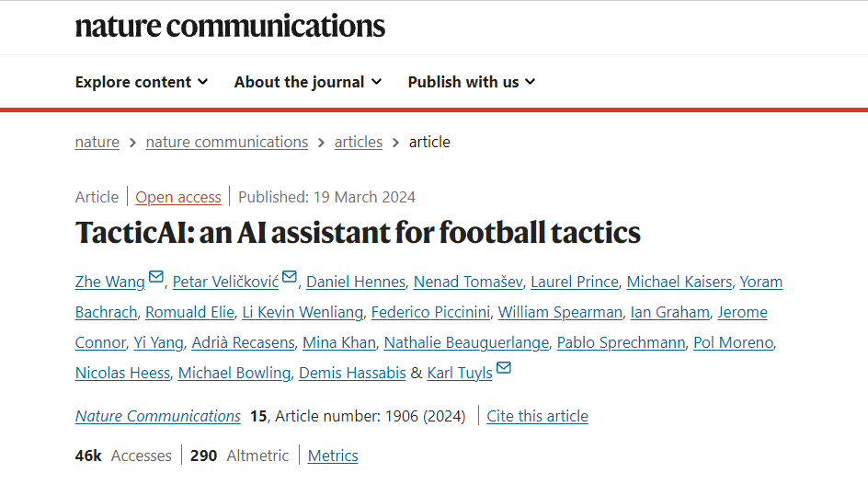Open the About the journal dropdown
Image resolution: width=868 pixels, height=496 pixels.
(307, 82)
